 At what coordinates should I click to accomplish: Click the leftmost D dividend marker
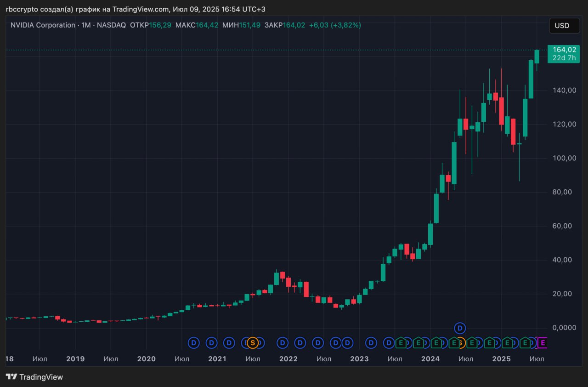tap(194, 342)
